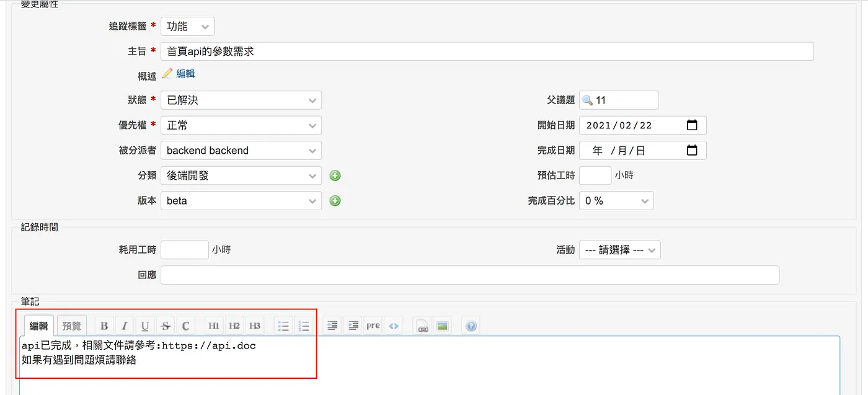Insert an image with the picture icon
Viewport: 868px width, 395px height.
coord(442,326)
